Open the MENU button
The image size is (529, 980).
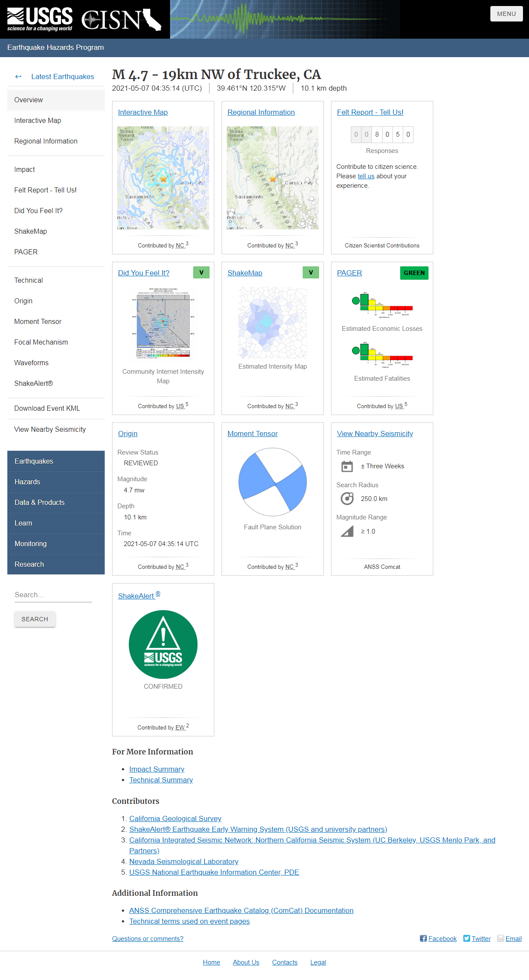506,14
